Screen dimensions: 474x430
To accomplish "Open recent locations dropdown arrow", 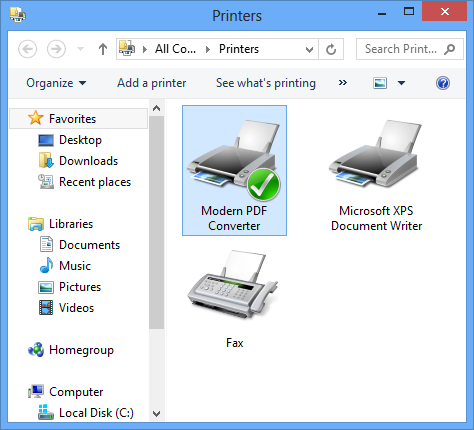I will click(80, 49).
